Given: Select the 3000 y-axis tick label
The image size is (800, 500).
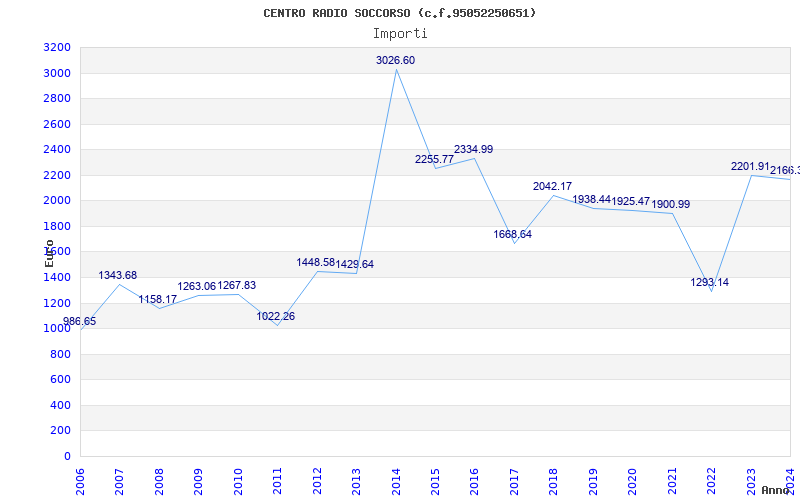Looking at the screenshot, I should coord(57,73).
